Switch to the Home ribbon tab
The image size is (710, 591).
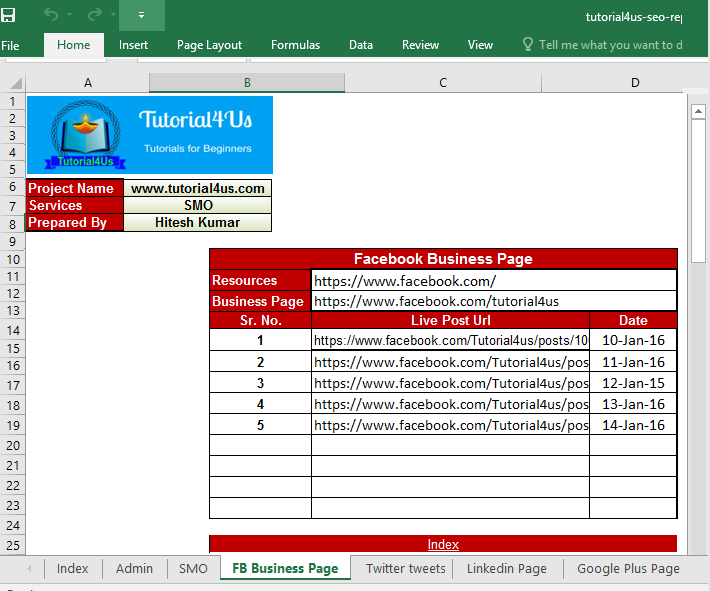click(73, 45)
